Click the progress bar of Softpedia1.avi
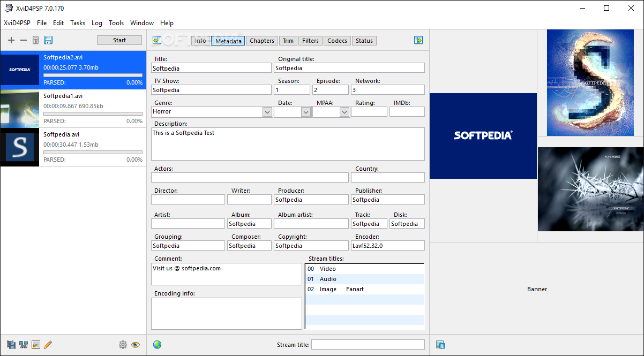 pos(93,113)
